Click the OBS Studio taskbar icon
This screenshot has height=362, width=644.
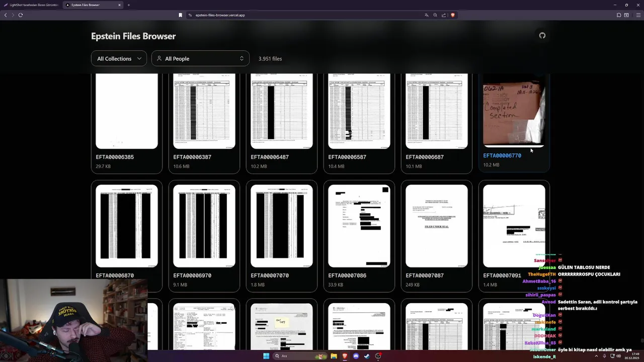click(x=378, y=356)
